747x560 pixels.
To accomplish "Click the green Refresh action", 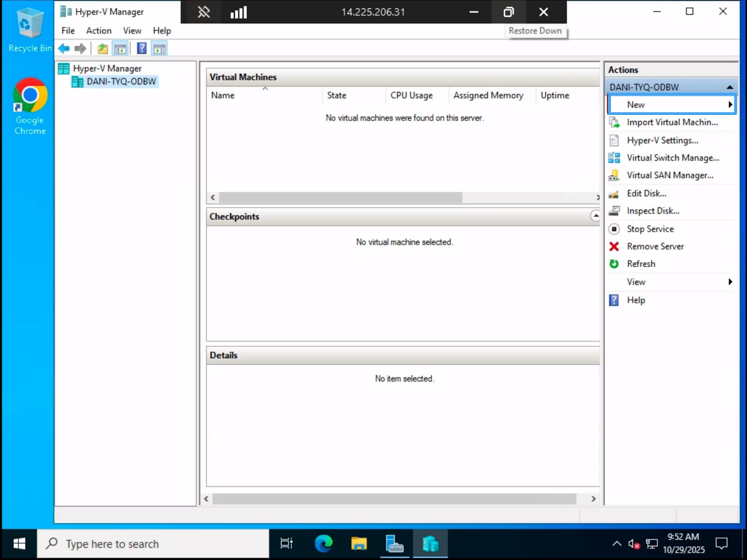I will click(641, 264).
